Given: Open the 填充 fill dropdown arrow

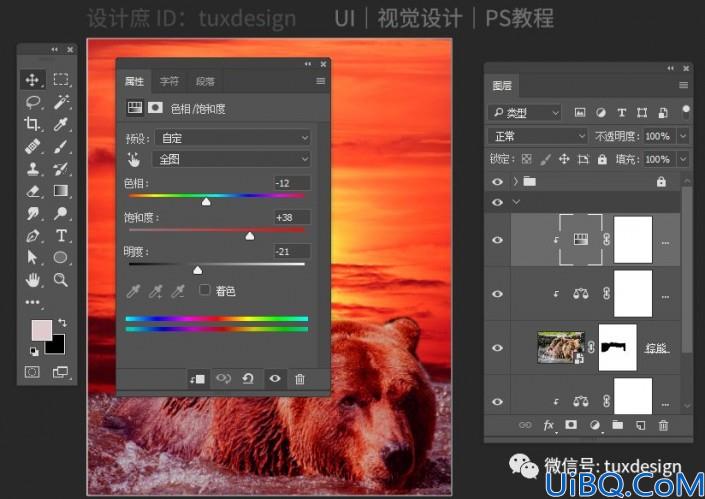Looking at the screenshot, I should pos(683,159).
